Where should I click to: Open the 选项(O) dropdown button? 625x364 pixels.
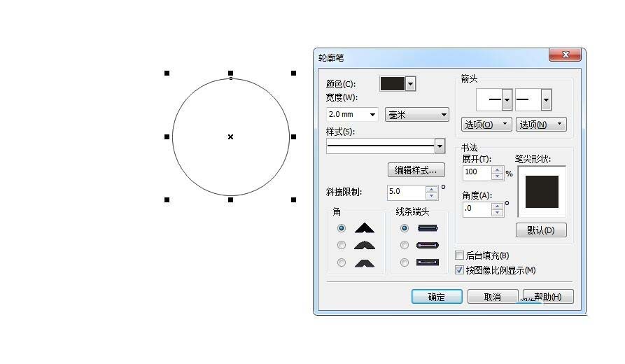pyautogui.click(x=486, y=125)
